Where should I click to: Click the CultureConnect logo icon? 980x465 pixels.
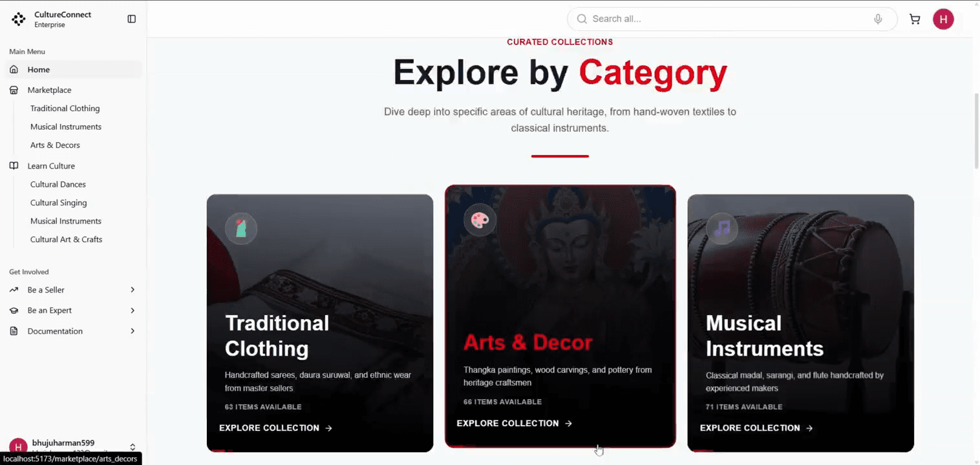(x=19, y=19)
